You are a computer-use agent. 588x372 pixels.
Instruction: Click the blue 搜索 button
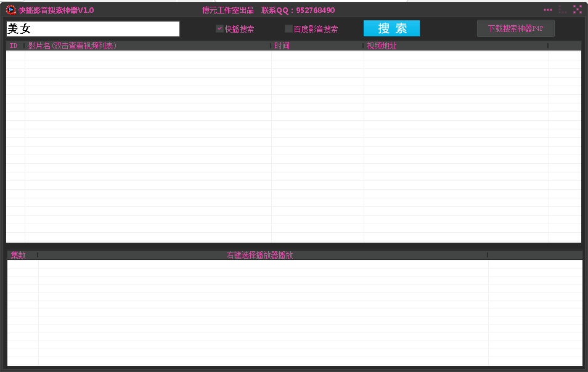coord(391,28)
